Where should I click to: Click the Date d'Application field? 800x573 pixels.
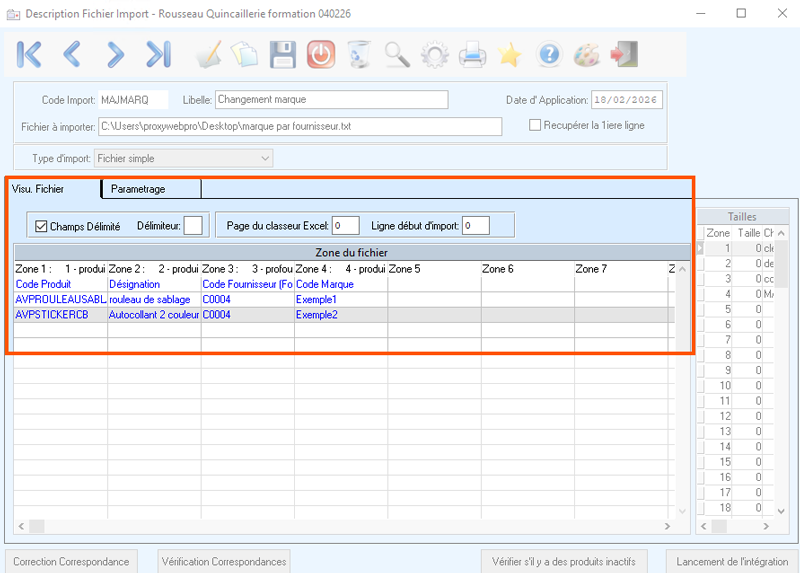[x=627, y=100]
